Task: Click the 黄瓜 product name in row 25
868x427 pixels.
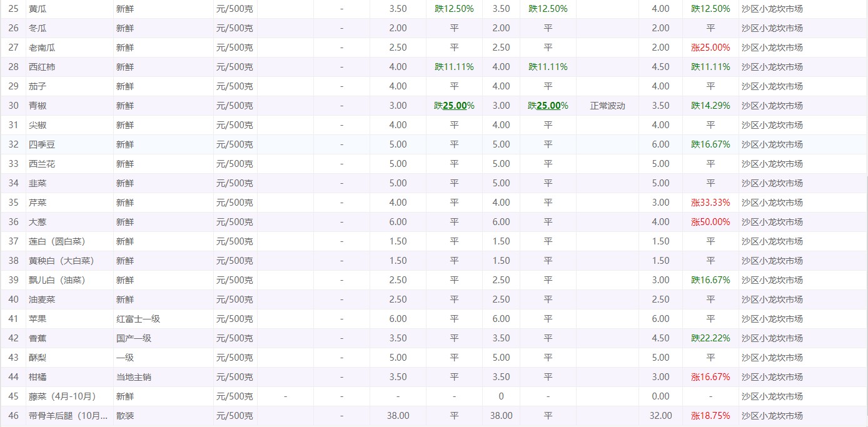Action: 38,9
